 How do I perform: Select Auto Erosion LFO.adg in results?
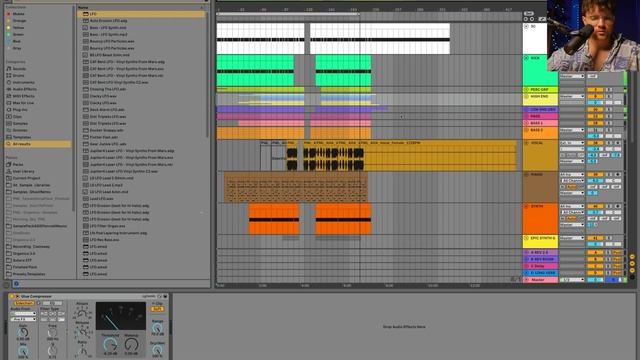point(109,20)
